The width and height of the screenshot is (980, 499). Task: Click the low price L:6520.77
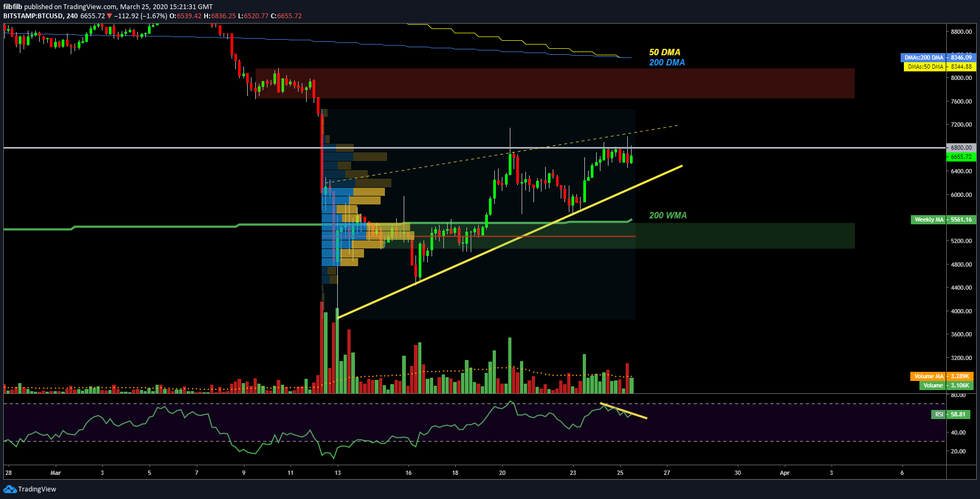point(253,16)
